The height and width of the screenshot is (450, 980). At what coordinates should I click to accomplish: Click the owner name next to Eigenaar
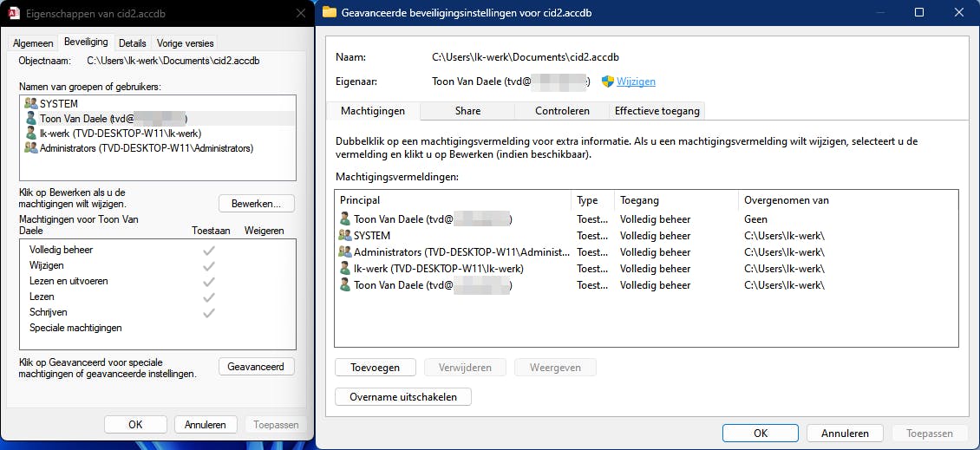tap(511, 82)
